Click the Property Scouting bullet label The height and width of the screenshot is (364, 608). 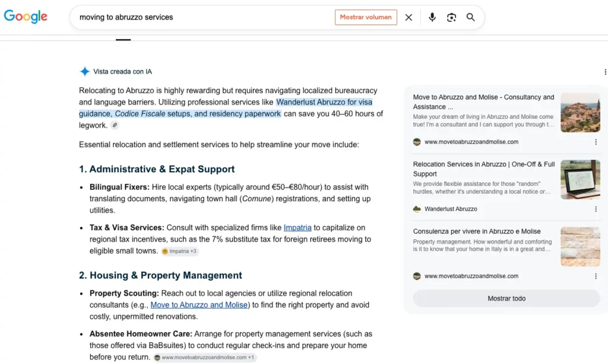tap(124, 293)
